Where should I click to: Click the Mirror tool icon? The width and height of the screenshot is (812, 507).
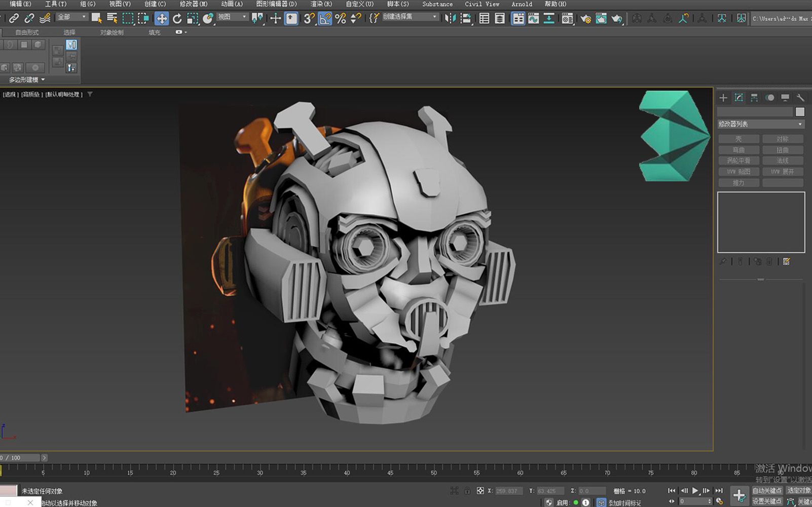click(x=449, y=19)
